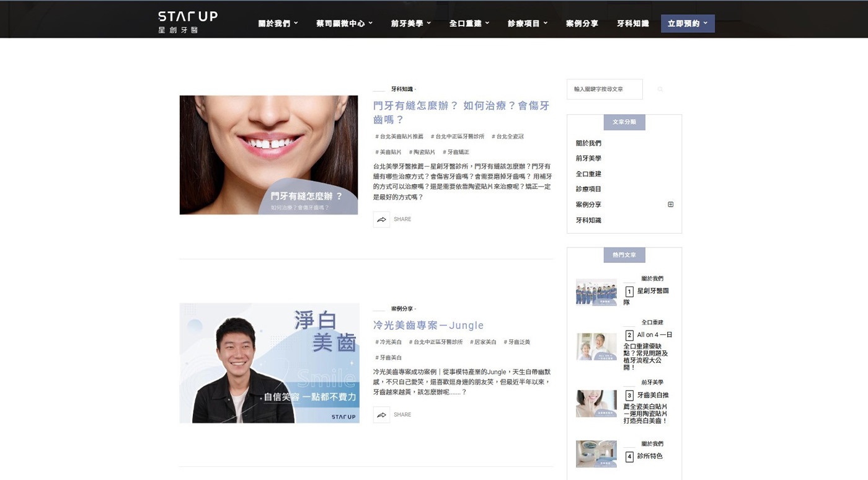Click tag #冷光美白
The width and height of the screenshot is (868, 480).
coord(388,342)
